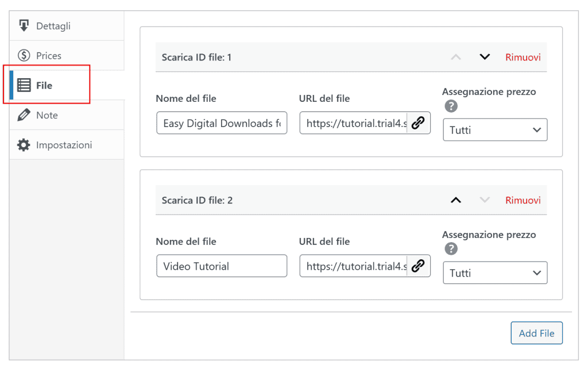Click the link icon in file 2 URL field
The image size is (588, 368).
pyautogui.click(x=418, y=266)
